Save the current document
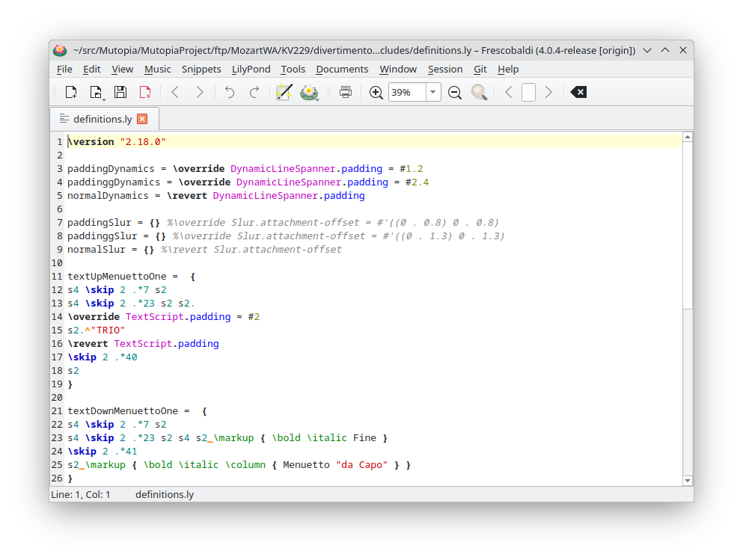Image resolution: width=743 pixels, height=560 pixels. point(120,92)
